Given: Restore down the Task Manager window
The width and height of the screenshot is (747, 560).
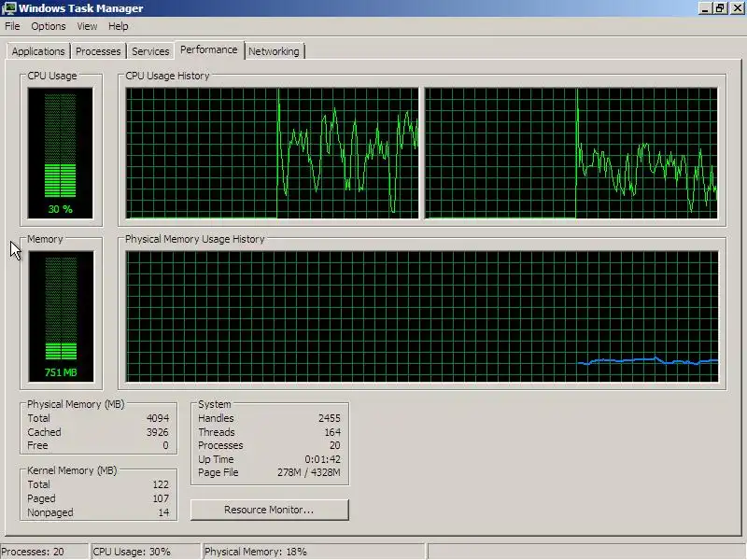Looking at the screenshot, I should [720, 8].
